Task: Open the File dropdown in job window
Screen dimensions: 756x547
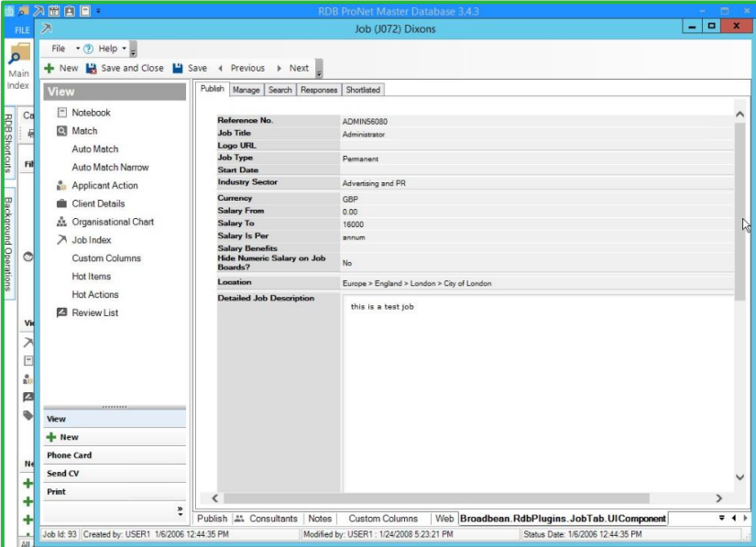Action: coord(65,49)
